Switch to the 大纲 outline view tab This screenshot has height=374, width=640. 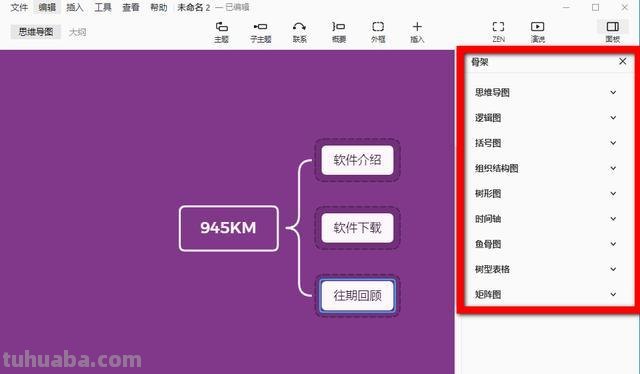pyautogui.click(x=77, y=32)
